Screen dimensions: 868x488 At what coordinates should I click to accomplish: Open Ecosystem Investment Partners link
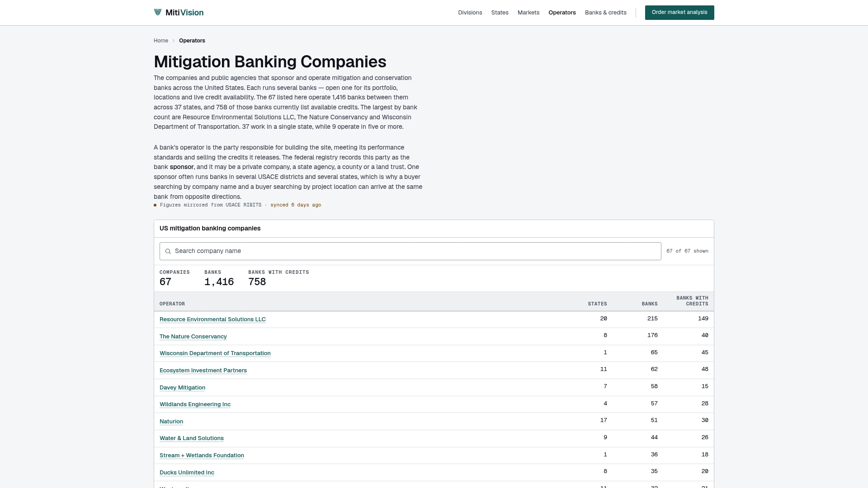pos(203,371)
